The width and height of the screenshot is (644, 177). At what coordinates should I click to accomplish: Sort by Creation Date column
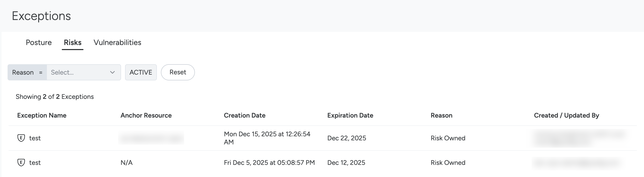tap(245, 116)
